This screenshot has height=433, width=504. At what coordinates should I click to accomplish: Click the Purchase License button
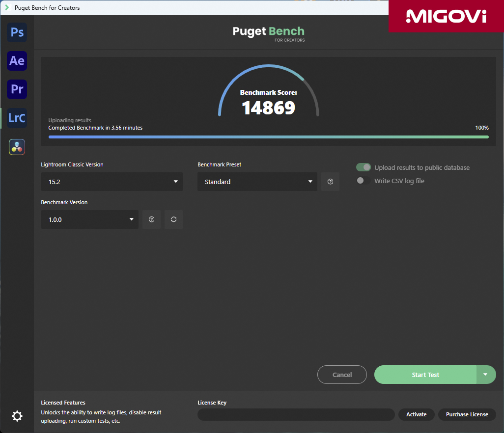(x=467, y=414)
